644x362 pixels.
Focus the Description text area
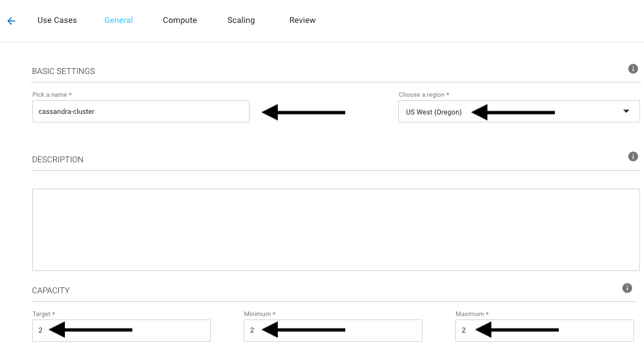335,230
